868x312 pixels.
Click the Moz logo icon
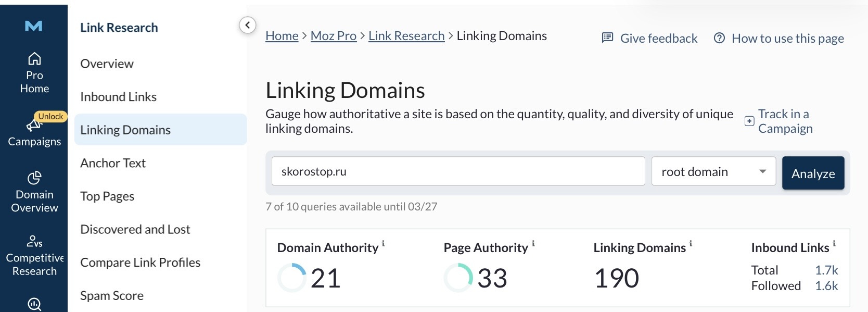[x=34, y=26]
